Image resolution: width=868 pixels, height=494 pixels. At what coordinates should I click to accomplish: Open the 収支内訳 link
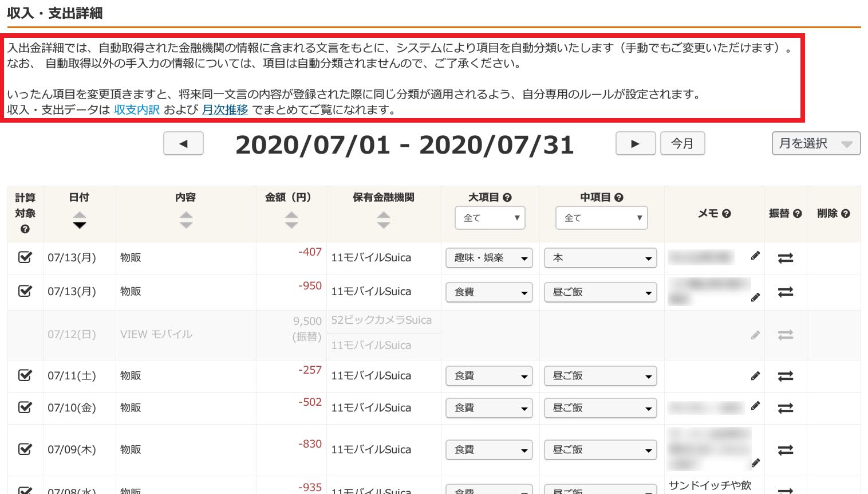pos(136,109)
